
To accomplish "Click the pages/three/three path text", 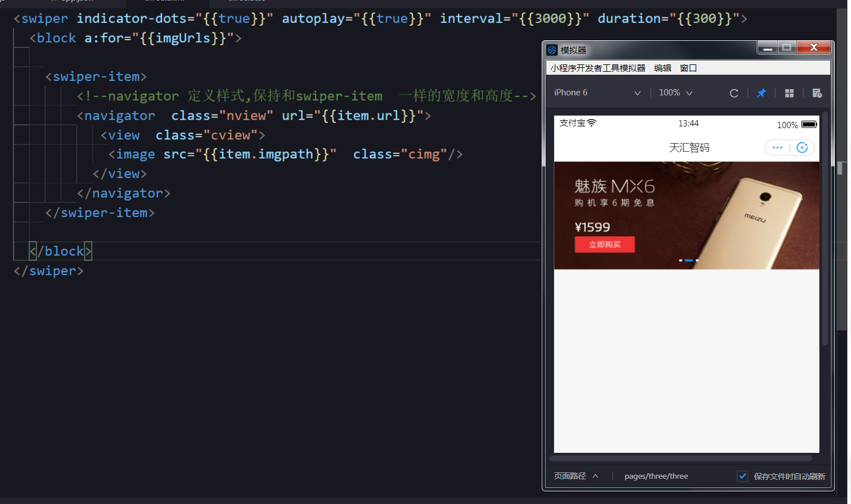I will tap(656, 476).
